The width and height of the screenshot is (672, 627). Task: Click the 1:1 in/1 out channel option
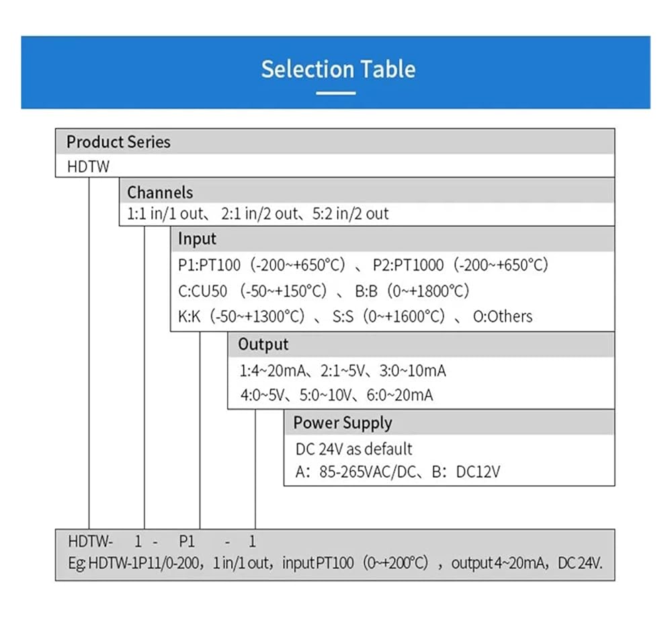point(165,214)
